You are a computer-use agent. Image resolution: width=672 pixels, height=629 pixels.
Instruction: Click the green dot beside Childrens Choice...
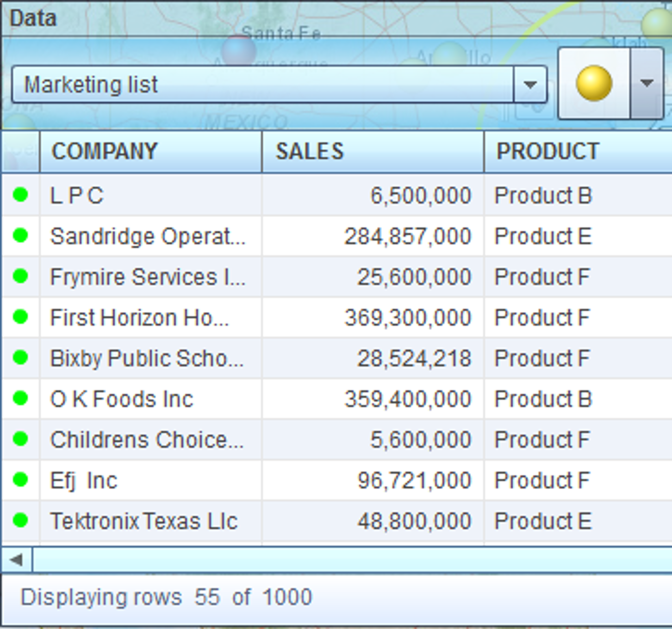(x=20, y=439)
